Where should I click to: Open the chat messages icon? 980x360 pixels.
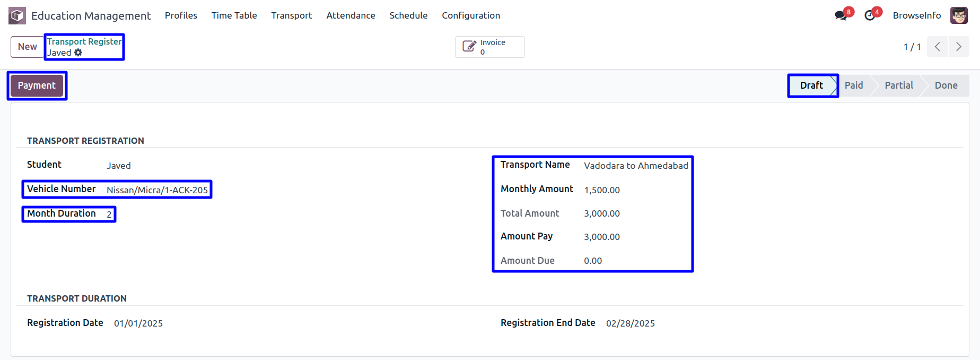(x=841, y=15)
